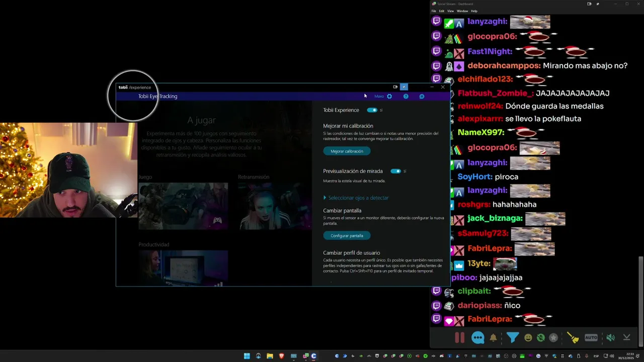644x362 pixels.
Task: Select the Maxo user profile label
Action: pyautogui.click(x=379, y=97)
